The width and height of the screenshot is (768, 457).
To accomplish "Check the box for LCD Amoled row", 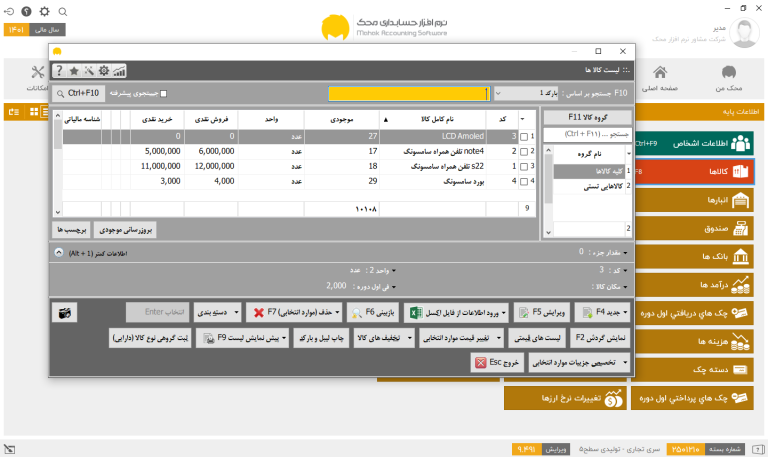I will 524,137.
